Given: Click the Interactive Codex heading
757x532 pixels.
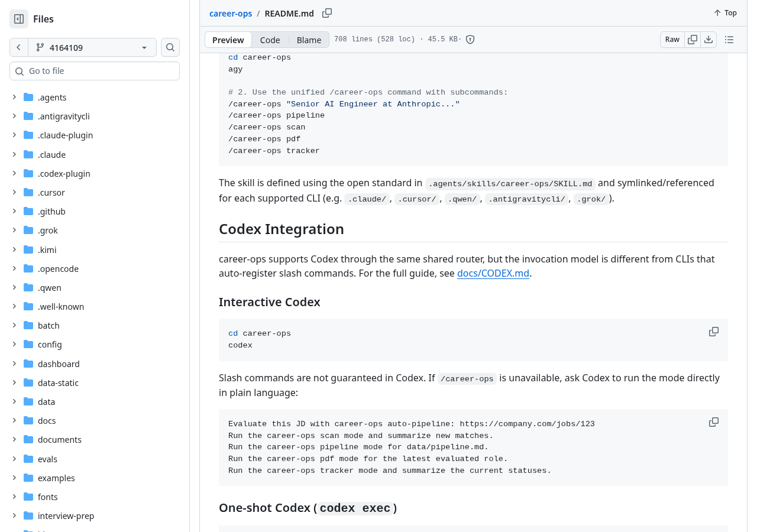Looking at the screenshot, I should pyautogui.click(x=270, y=302).
